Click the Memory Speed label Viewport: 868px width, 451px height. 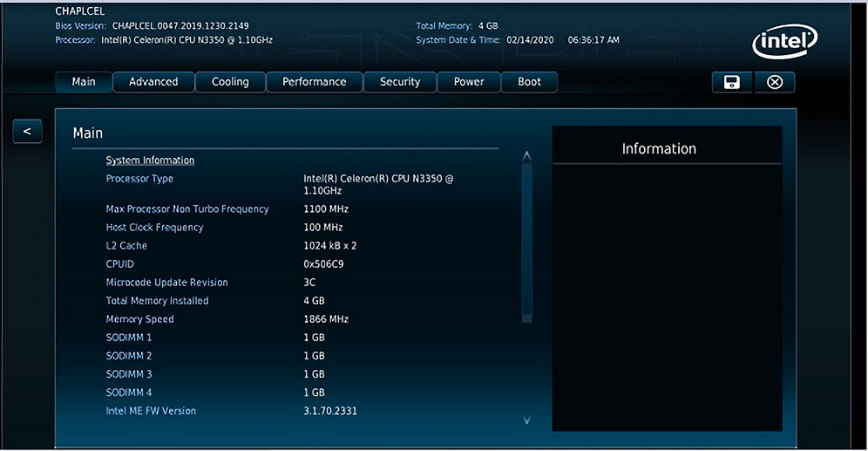[139, 319]
